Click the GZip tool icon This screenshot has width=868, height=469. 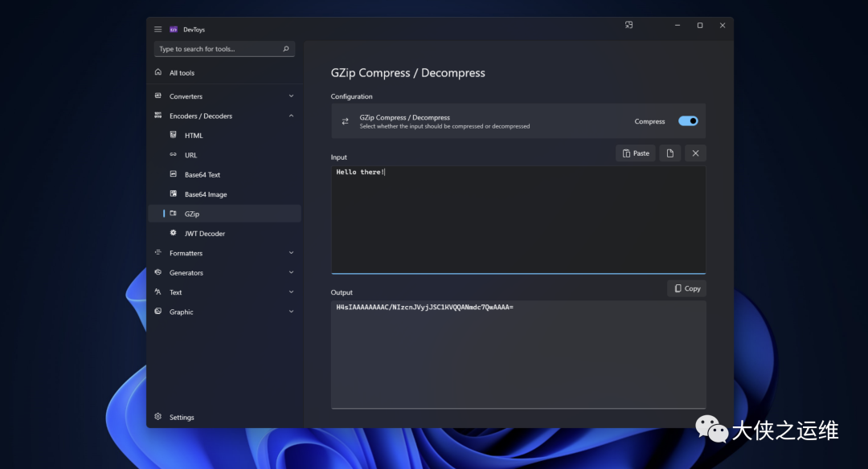[x=174, y=214]
